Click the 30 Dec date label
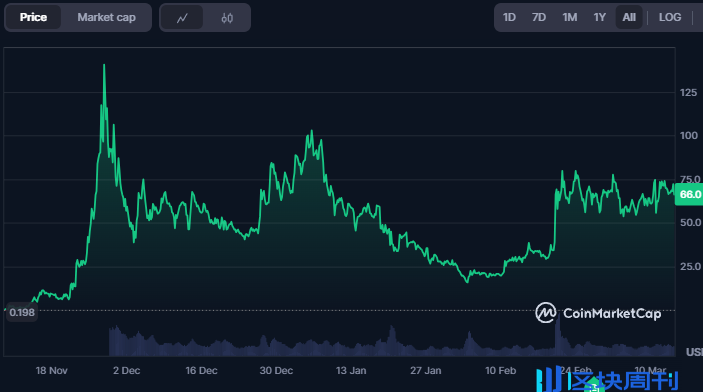Image resolution: width=703 pixels, height=392 pixels. 276,371
